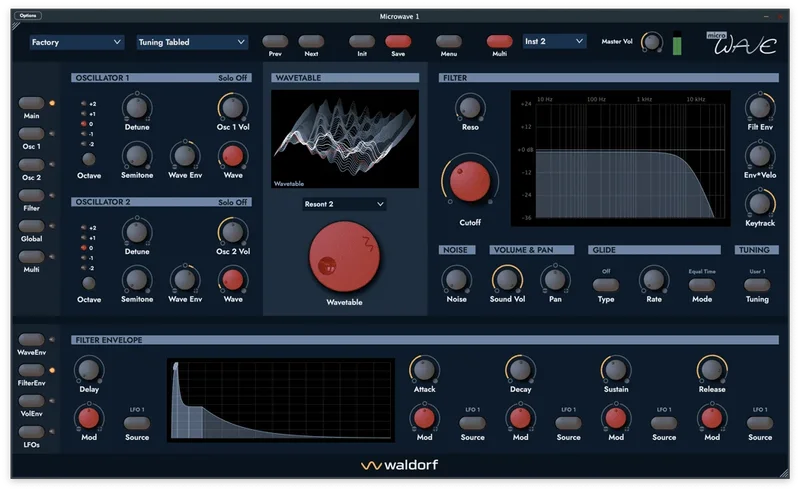
Task: Click the LFO 1 Source selector under Delay
Action: pyautogui.click(x=137, y=423)
